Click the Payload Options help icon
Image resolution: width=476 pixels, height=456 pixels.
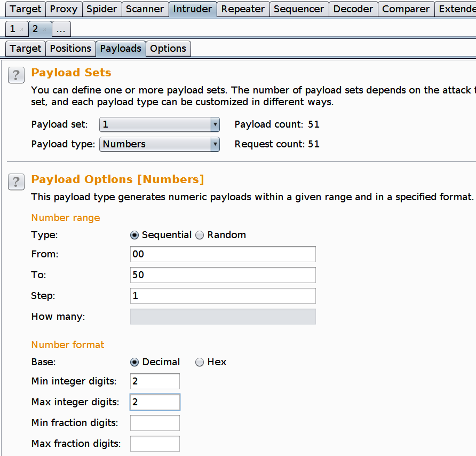click(x=16, y=182)
